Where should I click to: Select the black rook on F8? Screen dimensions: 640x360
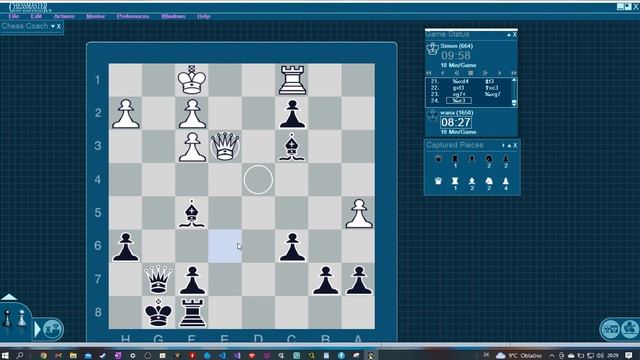192,313
